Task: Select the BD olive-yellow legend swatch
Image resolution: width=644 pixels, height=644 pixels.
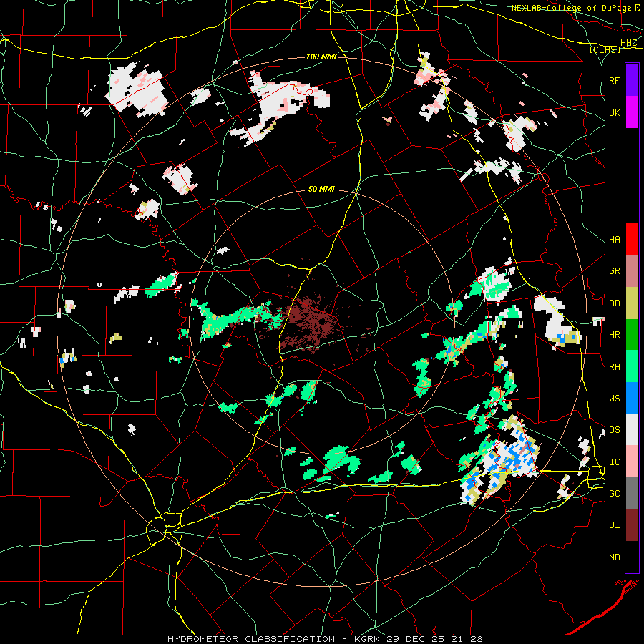Action: [632, 303]
